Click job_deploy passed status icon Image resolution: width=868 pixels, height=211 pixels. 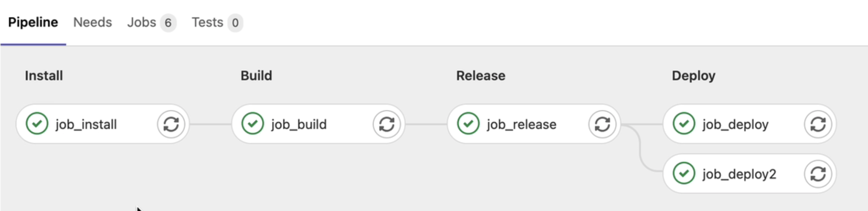684,124
